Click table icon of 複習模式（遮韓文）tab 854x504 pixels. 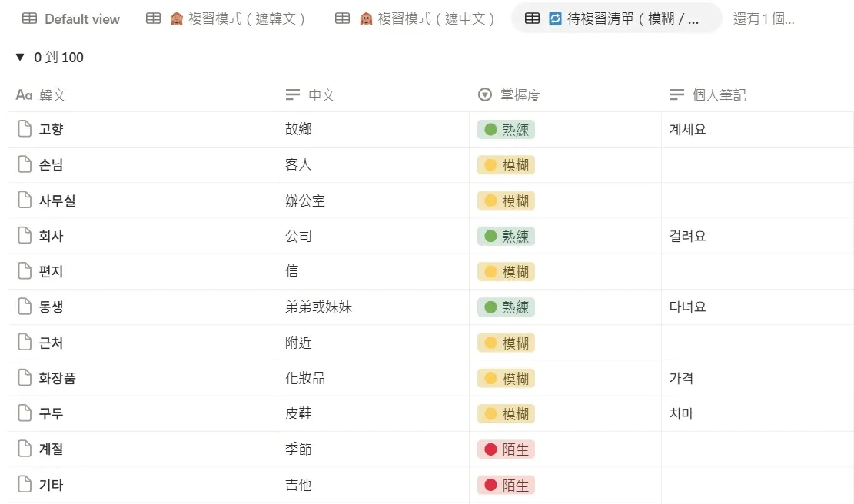point(153,18)
